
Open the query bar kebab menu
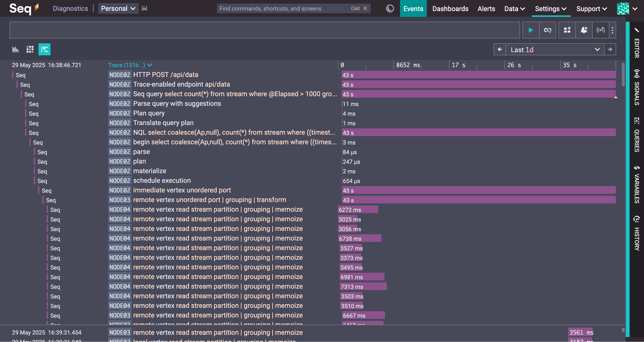pyautogui.click(x=612, y=30)
